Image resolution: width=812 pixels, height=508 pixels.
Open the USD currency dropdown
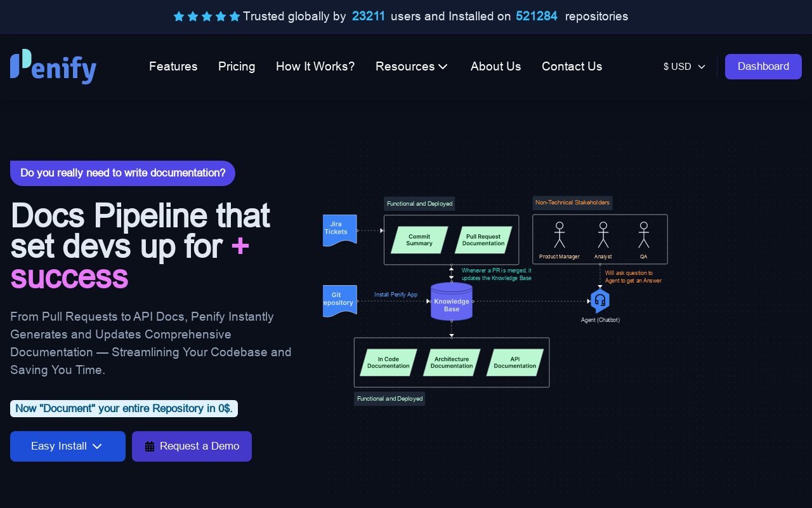(684, 67)
